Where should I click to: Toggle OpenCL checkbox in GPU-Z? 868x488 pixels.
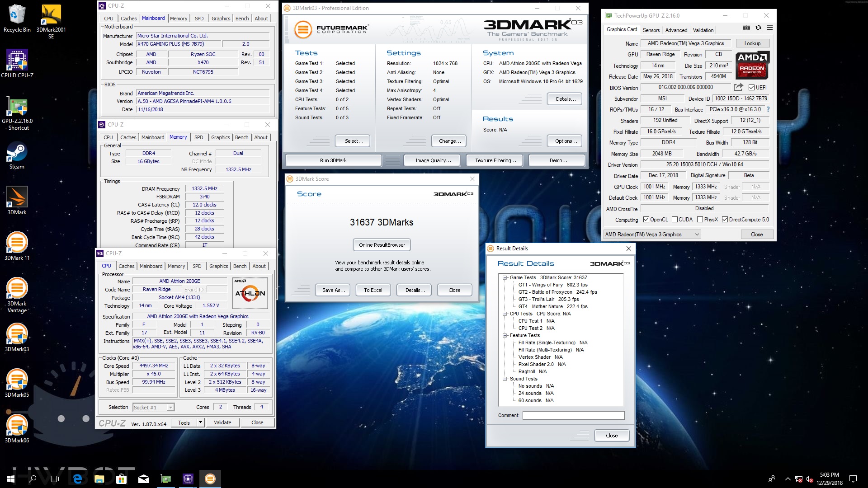[x=646, y=220]
